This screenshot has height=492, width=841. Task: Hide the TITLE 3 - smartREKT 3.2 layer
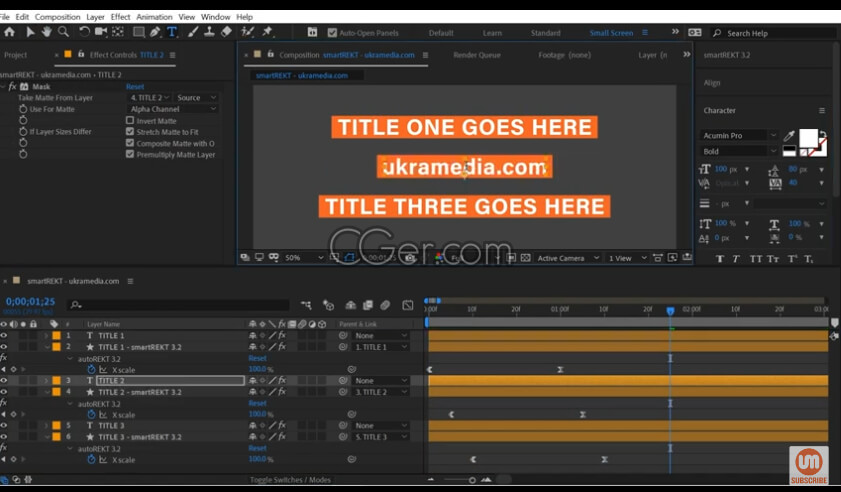[x=4, y=437]
